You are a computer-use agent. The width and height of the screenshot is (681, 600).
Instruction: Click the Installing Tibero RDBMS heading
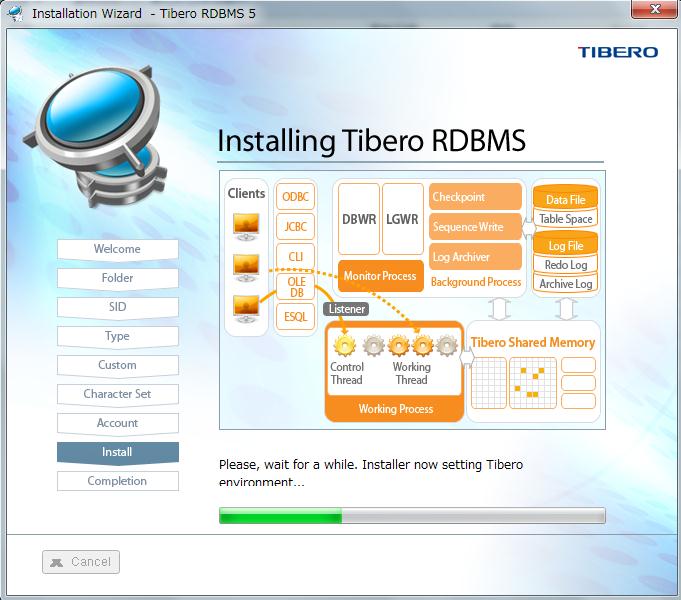(371, 141)
